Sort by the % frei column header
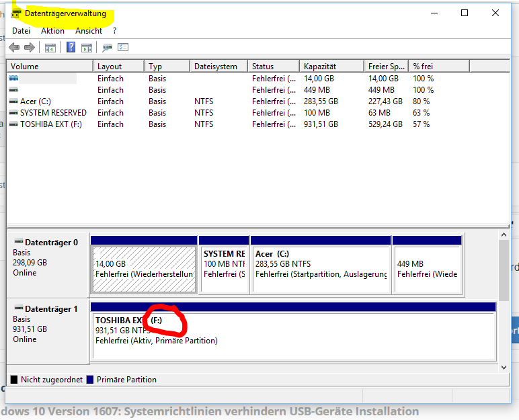 click(x=439, y=67)
